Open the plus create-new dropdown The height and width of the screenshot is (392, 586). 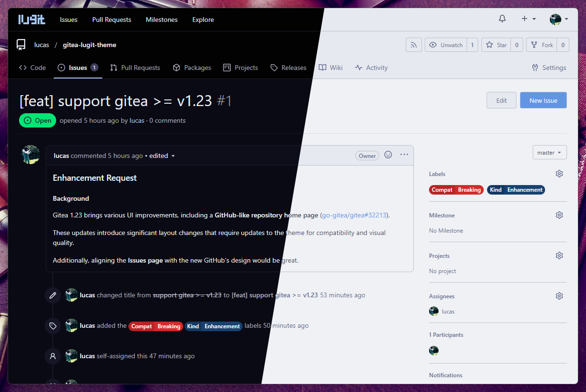528,19
